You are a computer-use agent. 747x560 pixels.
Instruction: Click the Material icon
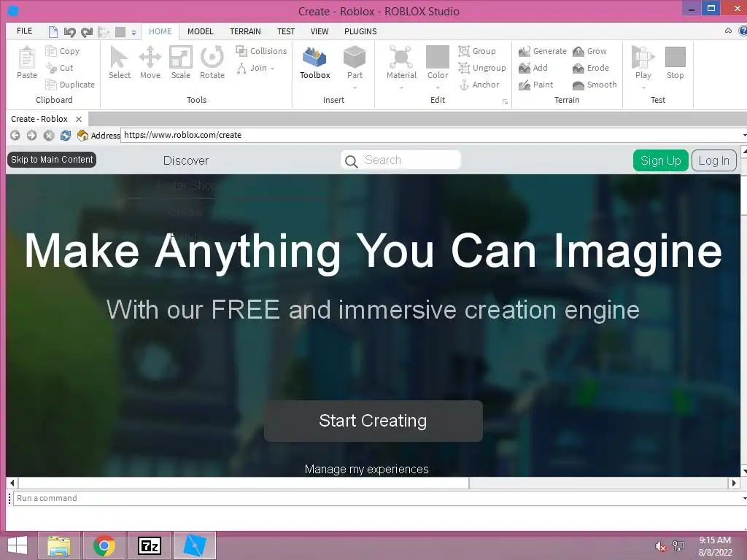[x=401, y=57]
